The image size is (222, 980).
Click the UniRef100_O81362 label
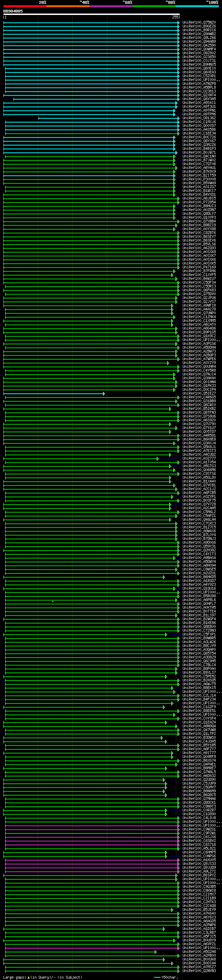click(199, 118)
